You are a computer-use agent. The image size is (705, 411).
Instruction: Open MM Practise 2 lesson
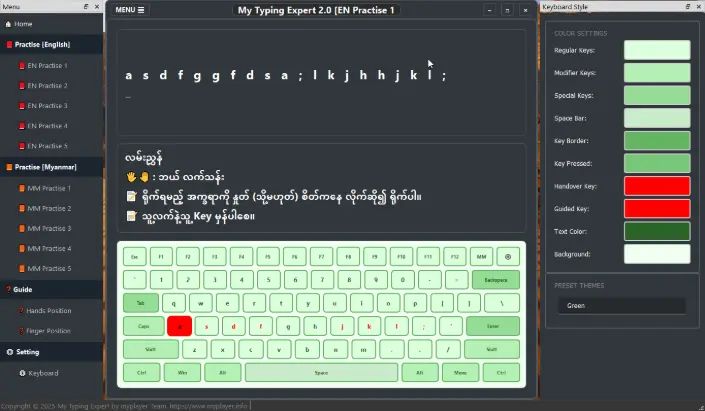51,208
